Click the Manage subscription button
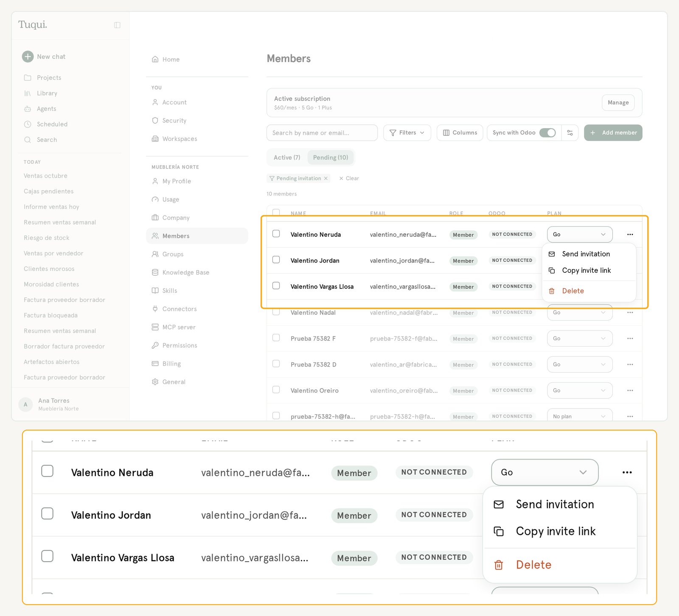 tap(618, 103)
